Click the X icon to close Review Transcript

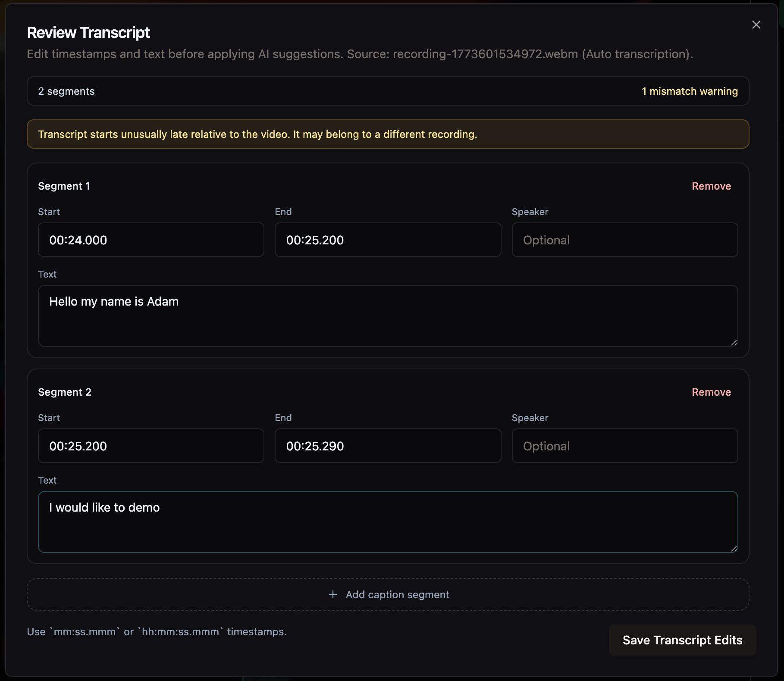[x=756, y=25]
